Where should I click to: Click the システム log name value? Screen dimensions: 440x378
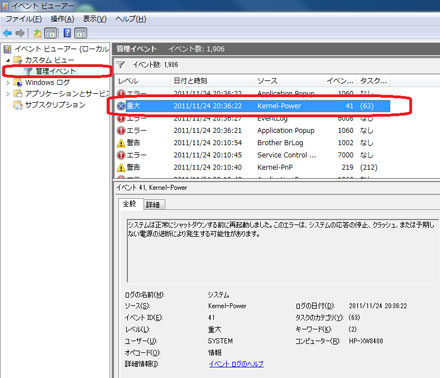pos(218,295)
